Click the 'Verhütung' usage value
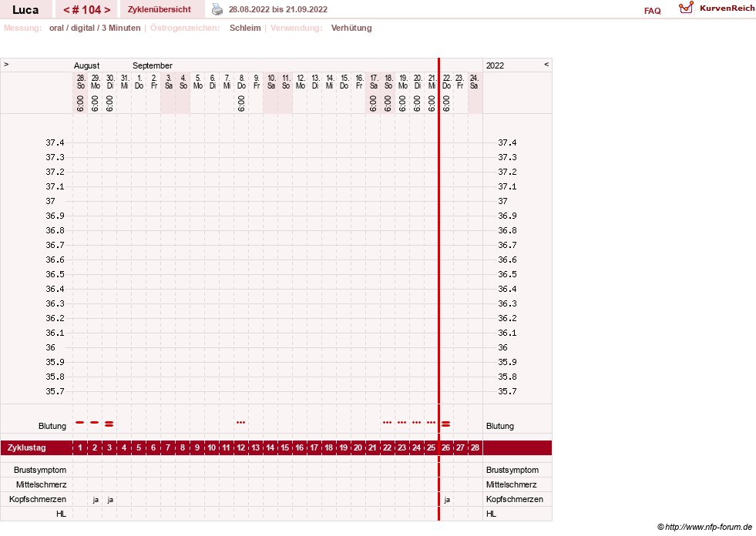756x536 pixels. [x=351, y=28]
